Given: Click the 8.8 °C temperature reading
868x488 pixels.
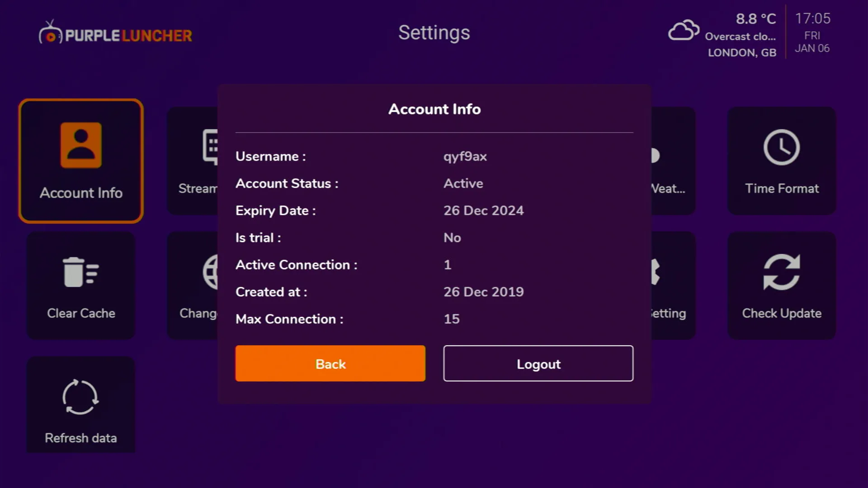Looking at the screenshot, I should pos(756,19).
